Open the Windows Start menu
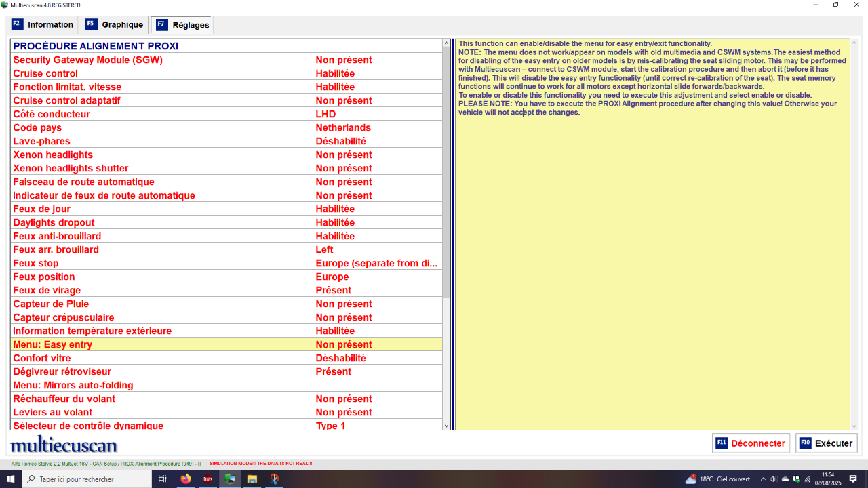 (x=11, y=479)
